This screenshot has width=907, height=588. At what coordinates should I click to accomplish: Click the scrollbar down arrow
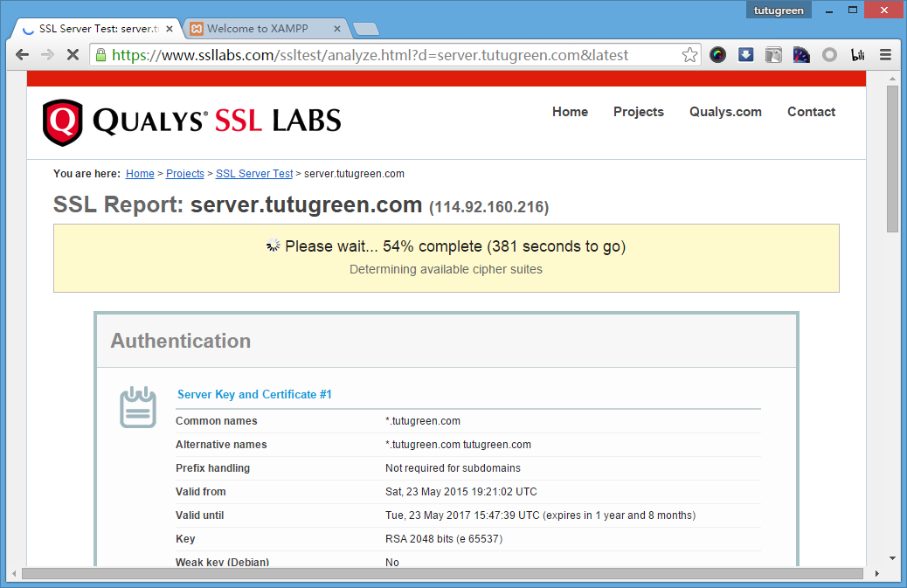(892, 558)
